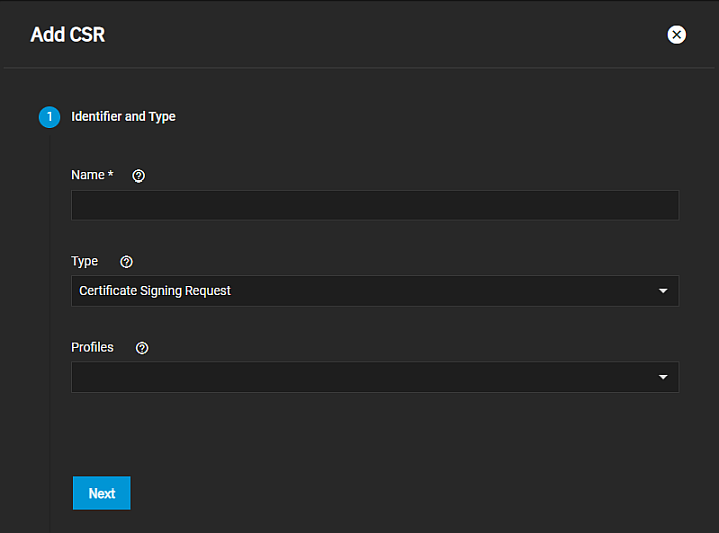Click the divider line below the dialog header

pyautogui.click(x=360, y=68)
